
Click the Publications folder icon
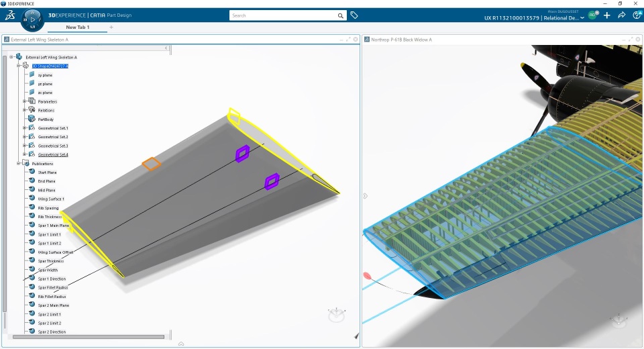[x=25, y=163]
